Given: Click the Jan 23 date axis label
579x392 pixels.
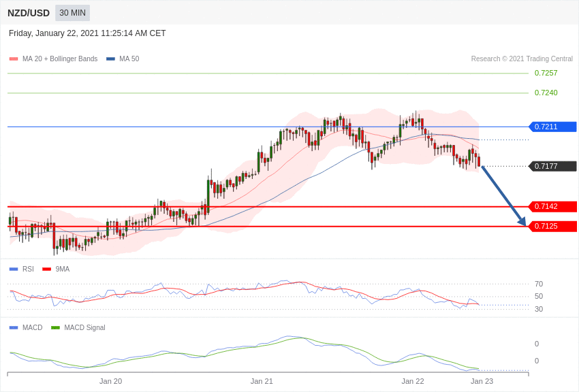Looking at the screenshot, I should (482, 381).
